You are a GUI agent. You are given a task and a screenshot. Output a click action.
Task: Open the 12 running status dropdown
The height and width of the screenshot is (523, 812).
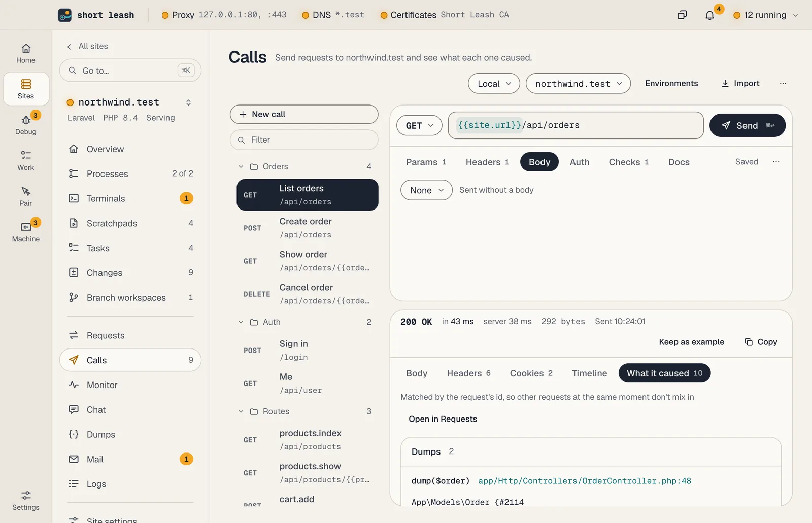point(765,15)
